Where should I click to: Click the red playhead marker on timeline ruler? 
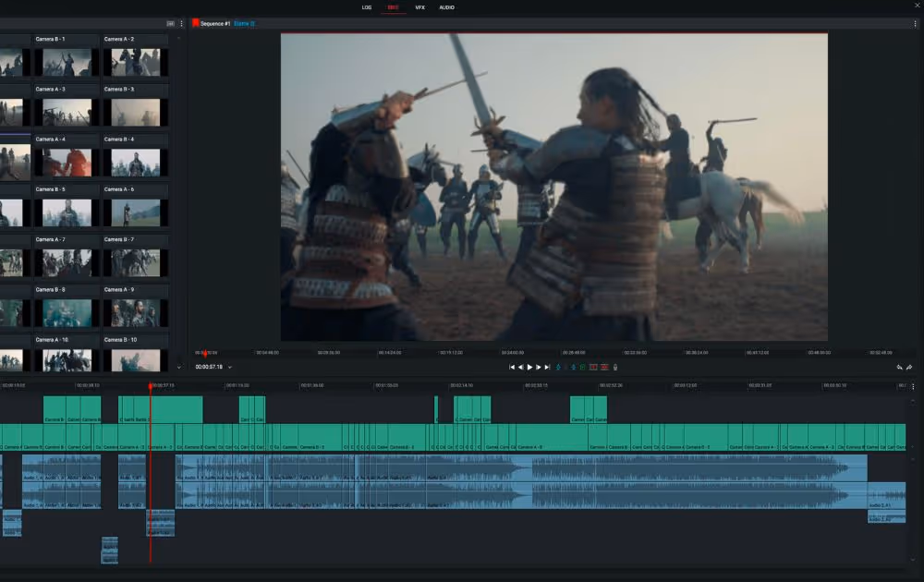click(x=151, y=385)
